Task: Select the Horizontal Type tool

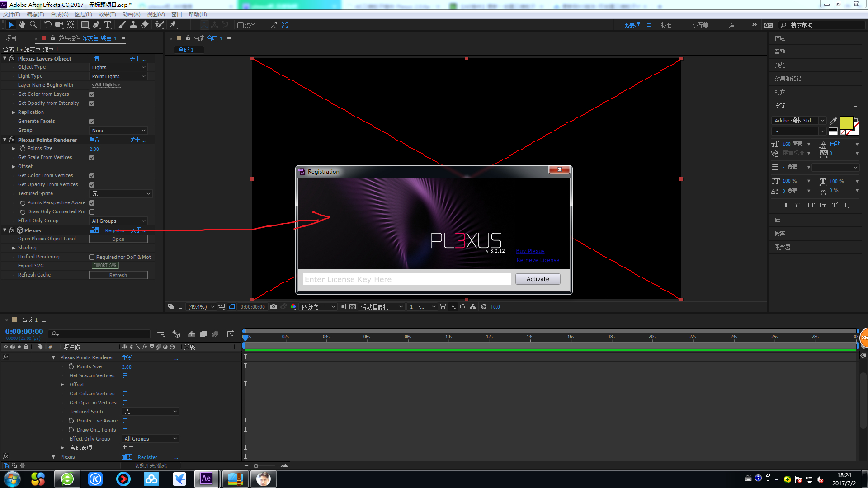Action: tap(108, 25)
